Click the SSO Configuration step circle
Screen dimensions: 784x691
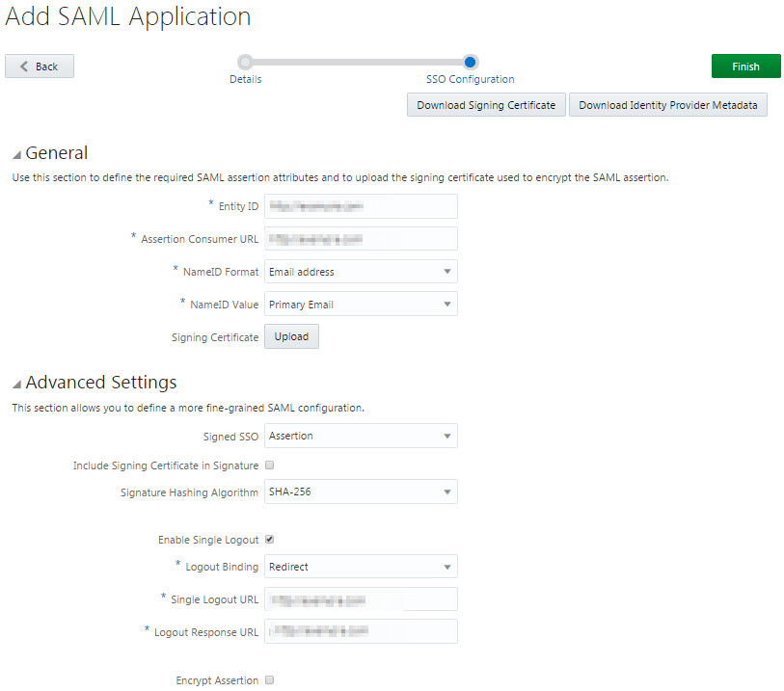[470, 61]
